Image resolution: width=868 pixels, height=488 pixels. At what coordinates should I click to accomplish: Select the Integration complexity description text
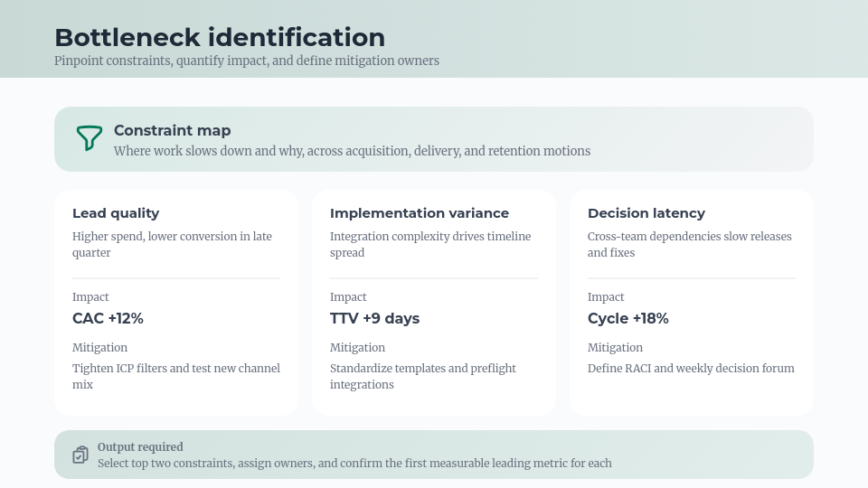[x=430, y=244]
